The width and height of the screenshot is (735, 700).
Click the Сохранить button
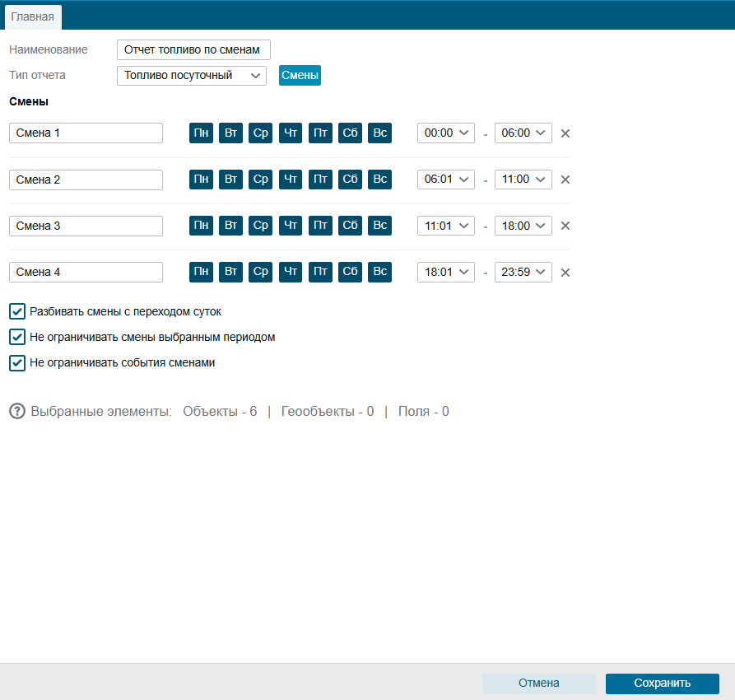click(663, 683)
